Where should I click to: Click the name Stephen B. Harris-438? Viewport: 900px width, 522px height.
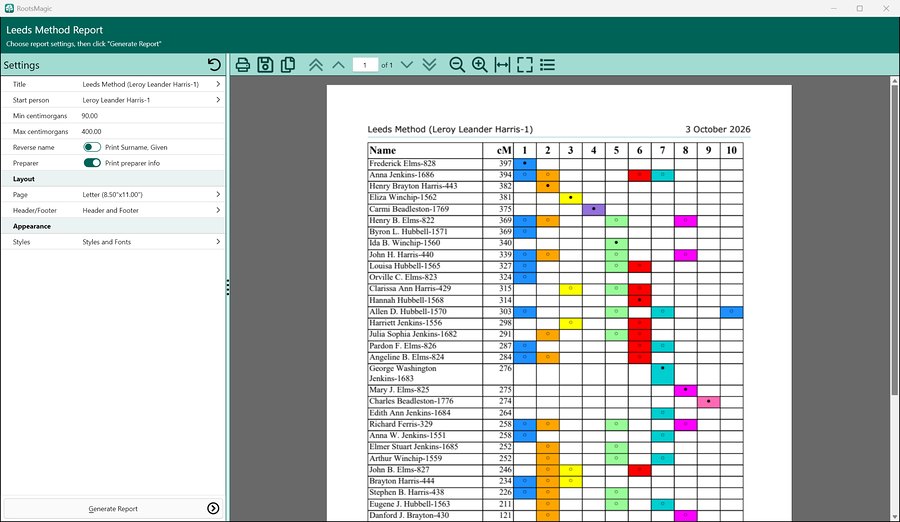(x=406, y=493)
